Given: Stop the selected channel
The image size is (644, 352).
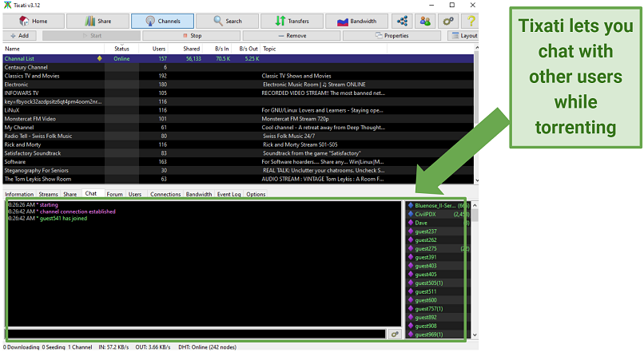Looking at the screenshot, I should (x=192, y=36).
